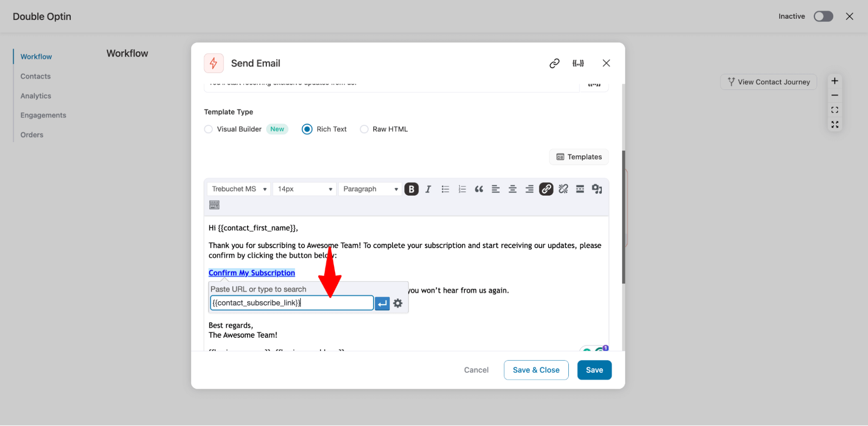Click the 'Best regards,' text
The width and height of the screenshot is (868, 426).
click(x=231, y=326)
